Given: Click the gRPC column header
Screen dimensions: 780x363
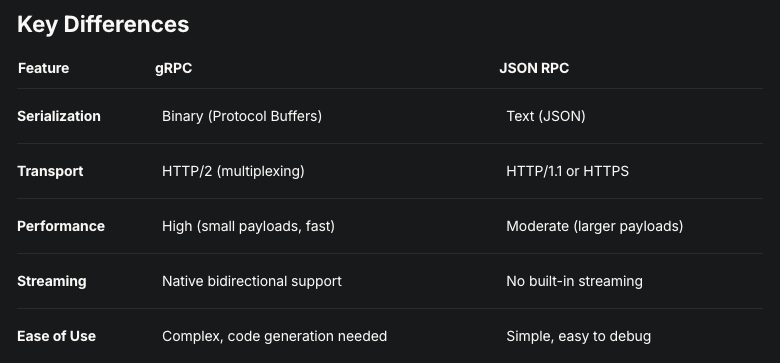Looking at the screenshot, I should (173, 69).
